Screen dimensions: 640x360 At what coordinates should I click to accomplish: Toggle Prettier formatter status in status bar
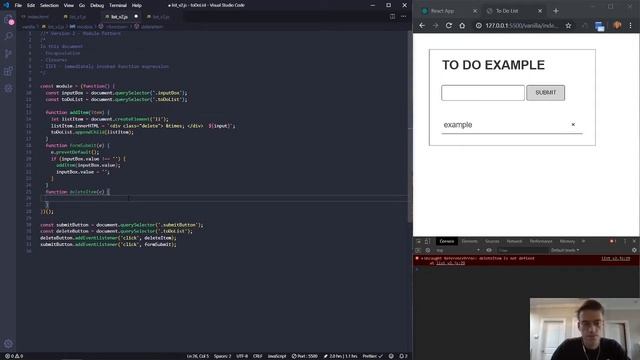click(x=372, y=356)
